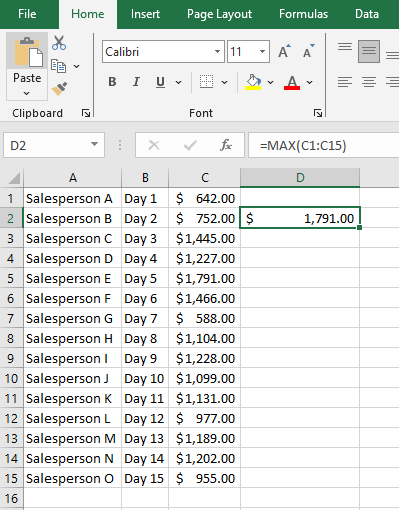399x510 pixels.
Task: Switch to the Data tab
Action: 367,14
